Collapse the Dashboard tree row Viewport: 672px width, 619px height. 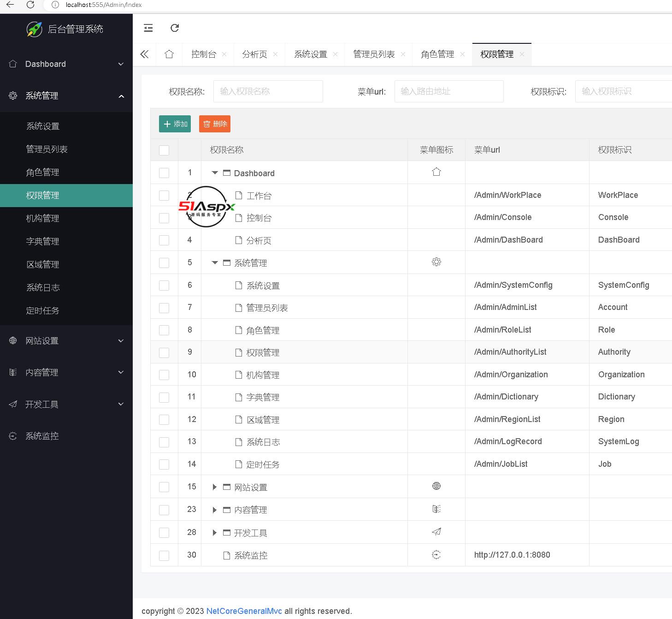point(215,173)
